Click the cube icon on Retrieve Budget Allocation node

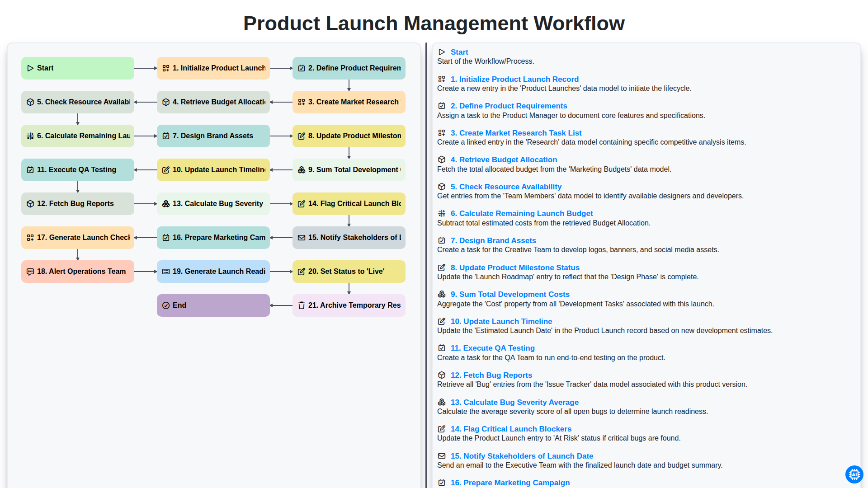[x=166, y=102]
